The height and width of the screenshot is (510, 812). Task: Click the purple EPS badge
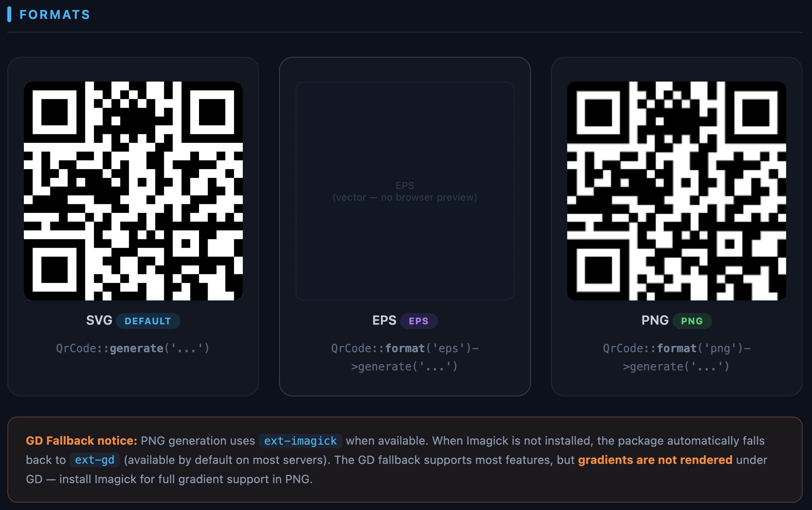click(x=419, y=321)
